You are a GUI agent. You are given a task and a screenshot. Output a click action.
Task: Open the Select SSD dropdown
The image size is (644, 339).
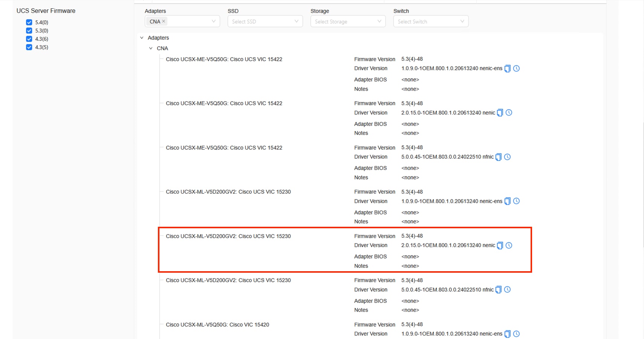265,21
